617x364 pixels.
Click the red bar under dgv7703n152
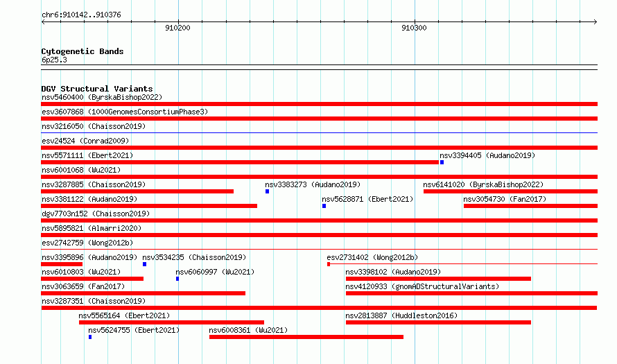pyautogui.click(x=320, y=220)
